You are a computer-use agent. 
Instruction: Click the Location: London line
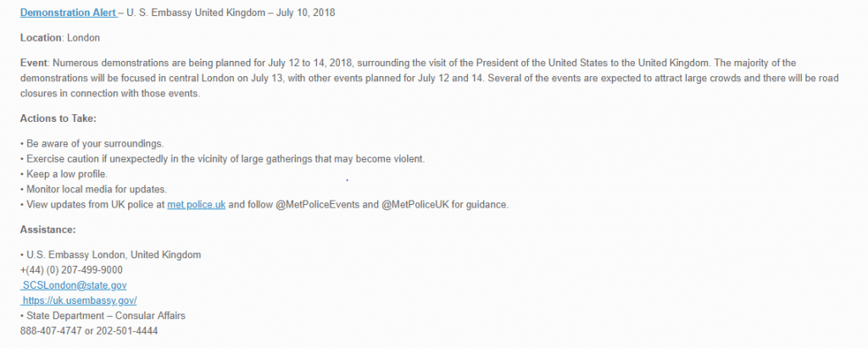coord(60,37)
